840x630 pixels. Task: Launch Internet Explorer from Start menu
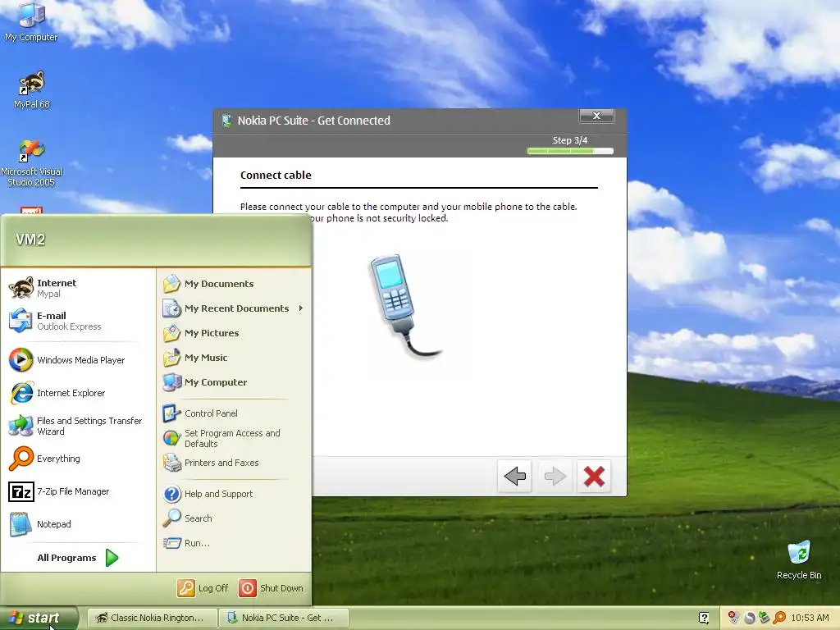pos(78,393)
